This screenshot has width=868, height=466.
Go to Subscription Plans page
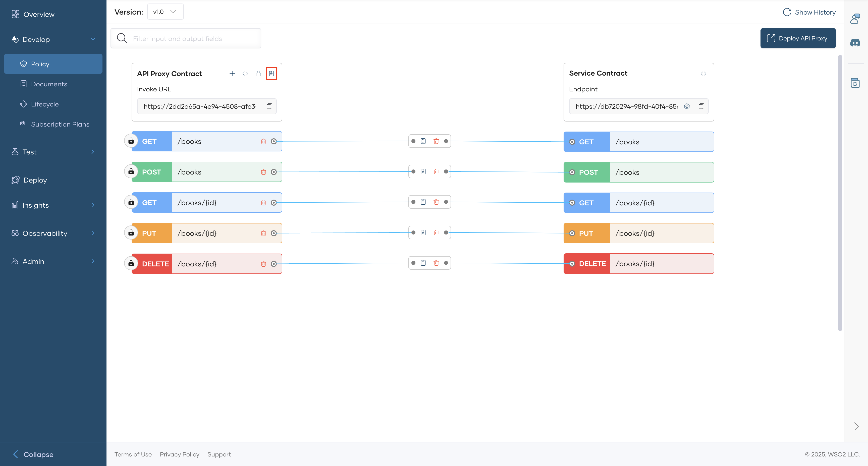[60, 124]
